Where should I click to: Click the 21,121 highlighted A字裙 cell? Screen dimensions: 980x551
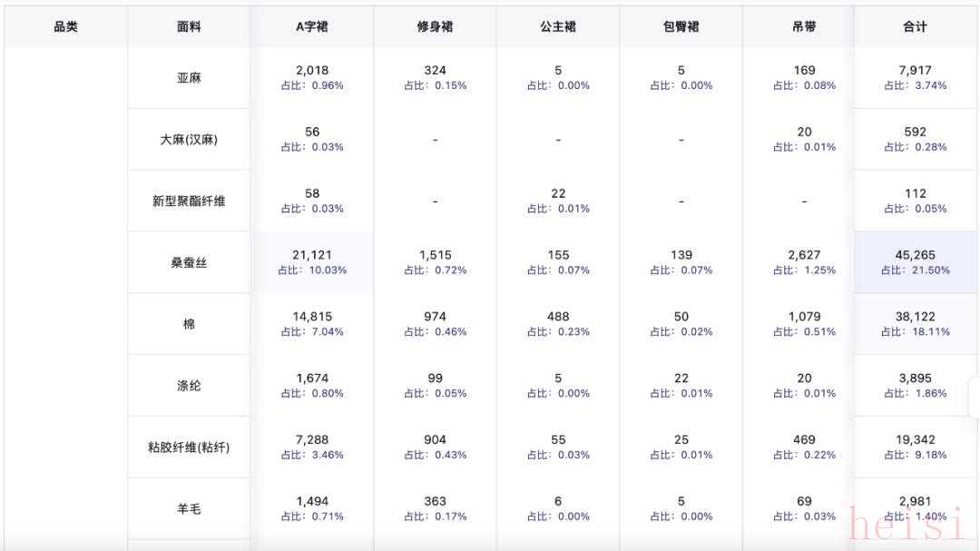tap(312, 262)
